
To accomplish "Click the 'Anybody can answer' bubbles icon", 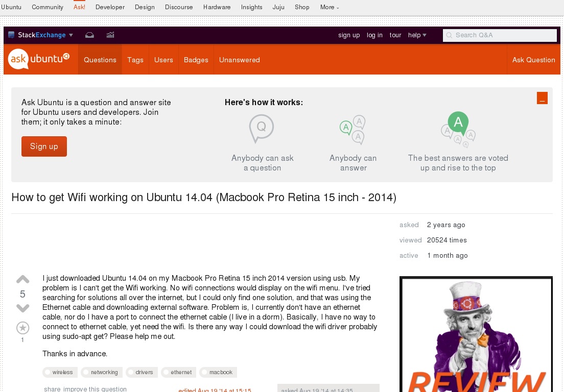I will click(353, 130).
